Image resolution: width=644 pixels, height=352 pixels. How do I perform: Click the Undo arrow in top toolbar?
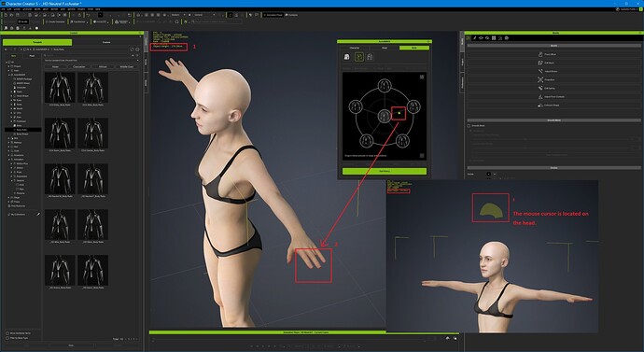click(x=89, y=15)
